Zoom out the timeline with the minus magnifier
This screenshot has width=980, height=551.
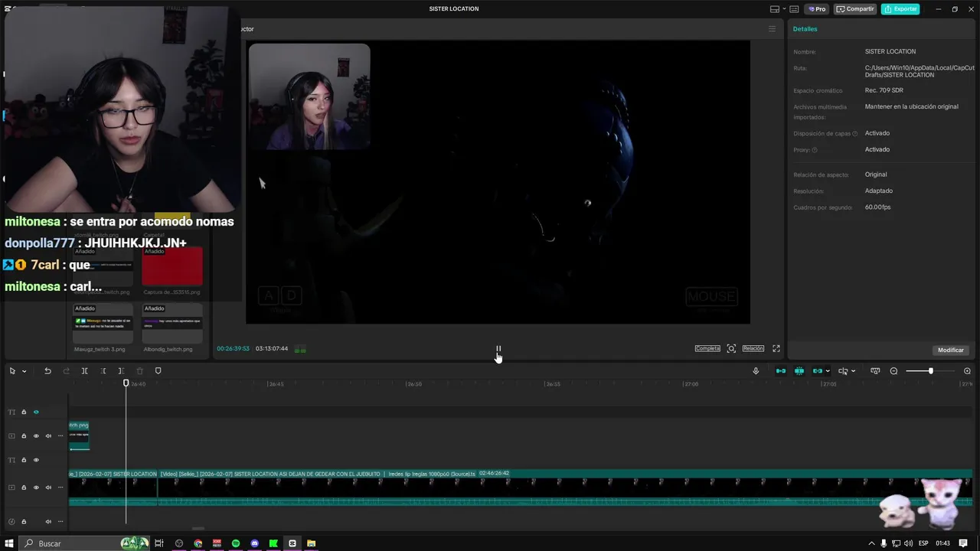tap(893, 371)
